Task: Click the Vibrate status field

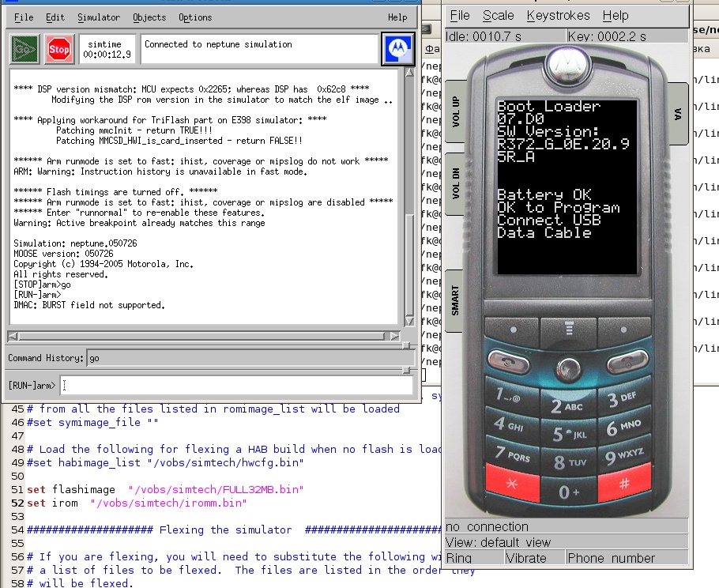Action: [535, 558]
